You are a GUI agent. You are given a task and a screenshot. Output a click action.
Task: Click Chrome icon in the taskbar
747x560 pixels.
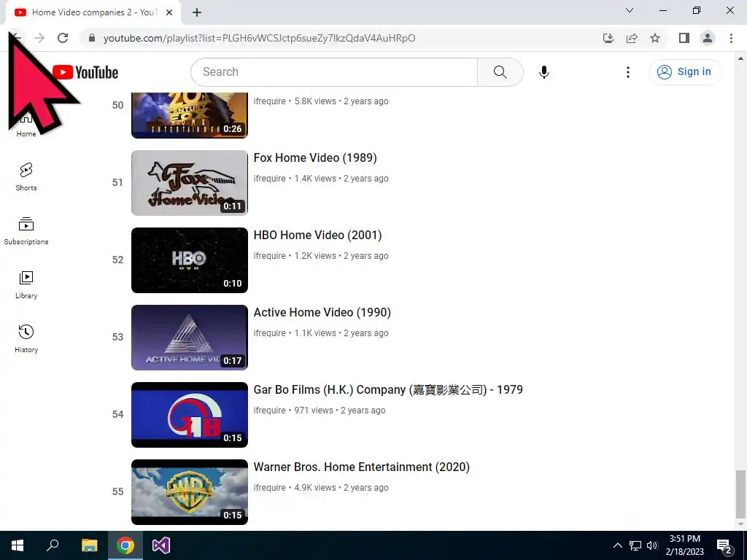tap(125, 545)
